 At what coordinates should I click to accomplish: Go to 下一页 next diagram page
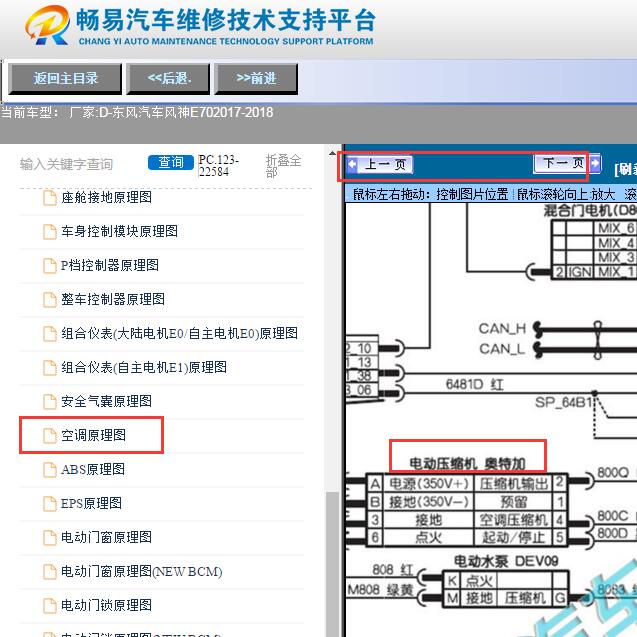click(561, 163)
